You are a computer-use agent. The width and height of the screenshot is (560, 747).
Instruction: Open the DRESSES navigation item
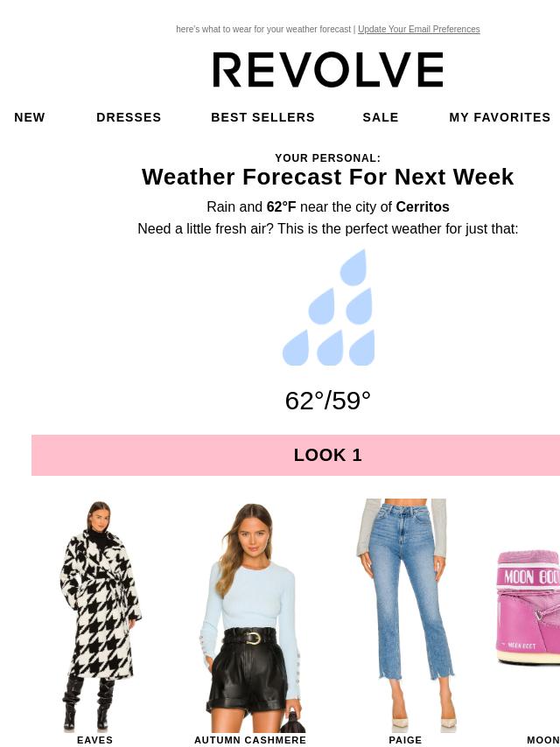tap(129, 117)
